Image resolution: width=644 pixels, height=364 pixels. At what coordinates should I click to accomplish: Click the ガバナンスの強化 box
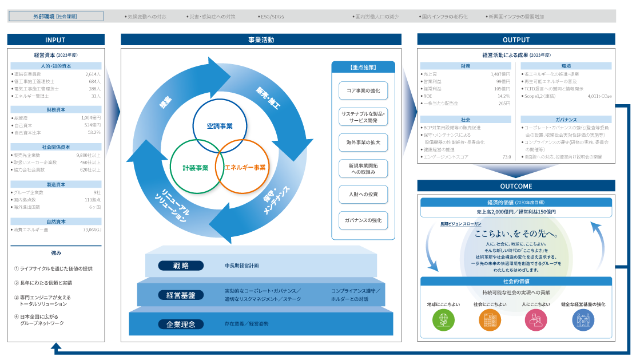click(363, 220)
